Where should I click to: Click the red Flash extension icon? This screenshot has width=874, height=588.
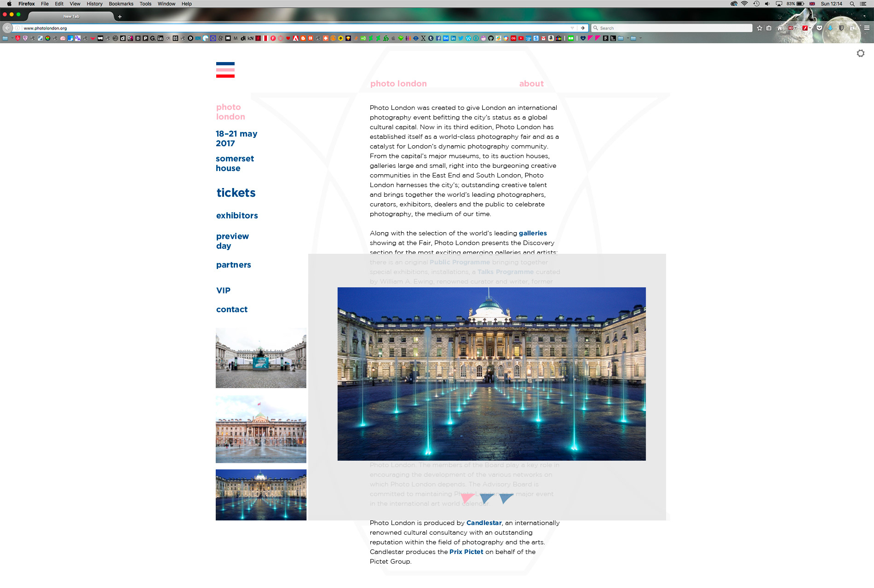(x=805, y=28)
